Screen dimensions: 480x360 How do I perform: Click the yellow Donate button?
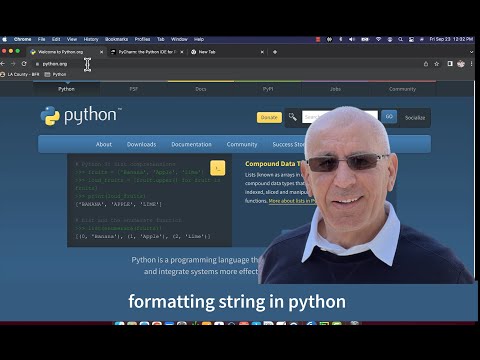pyautogui.click(x=269, y=117)
